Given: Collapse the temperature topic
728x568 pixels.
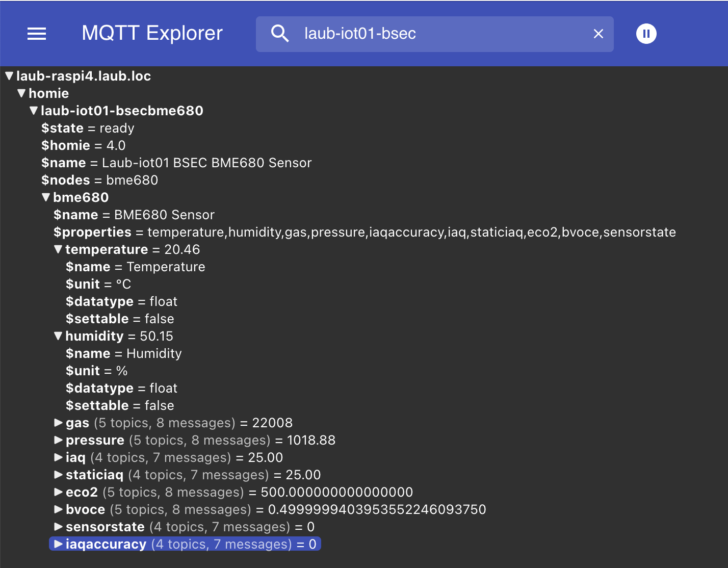Looking at the screenshot, I should point(58,249).
